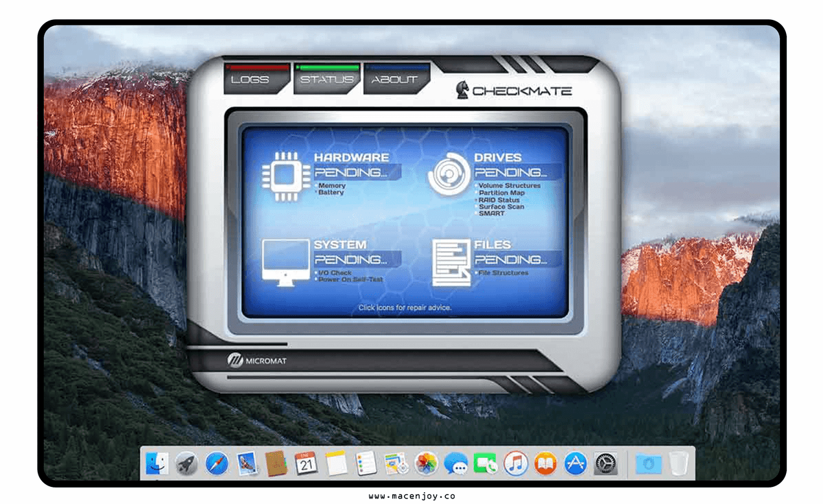Open Notes from the dock
Image resolution: width=823 pixels, height=504 pixels.
click(x=336, y=464)
